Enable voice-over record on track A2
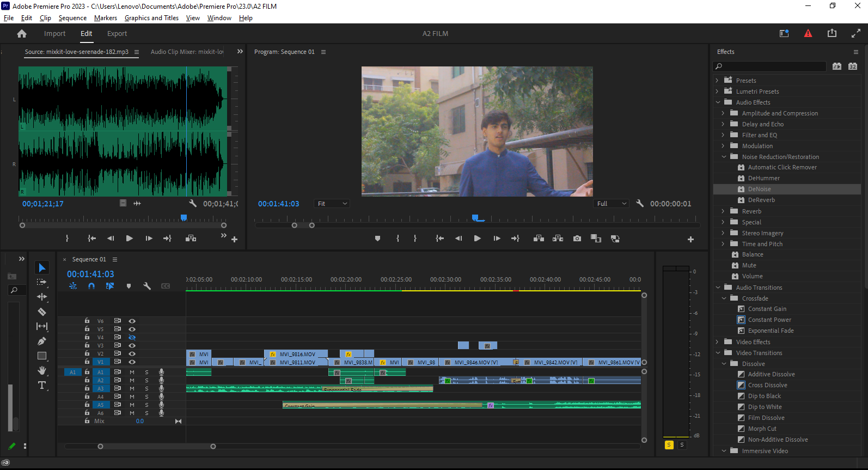Image resolution: width=868 pixels, height=470 pixels. (161, 380)
